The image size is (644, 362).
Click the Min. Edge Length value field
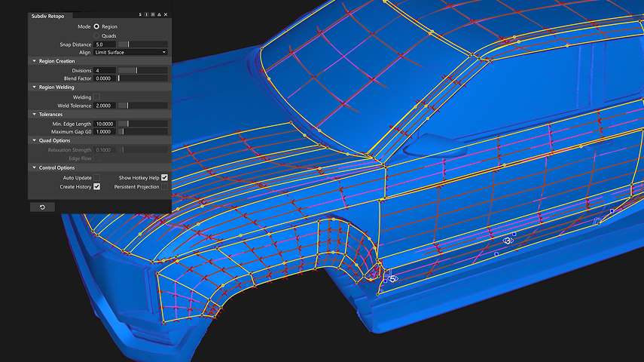point(105,124)
